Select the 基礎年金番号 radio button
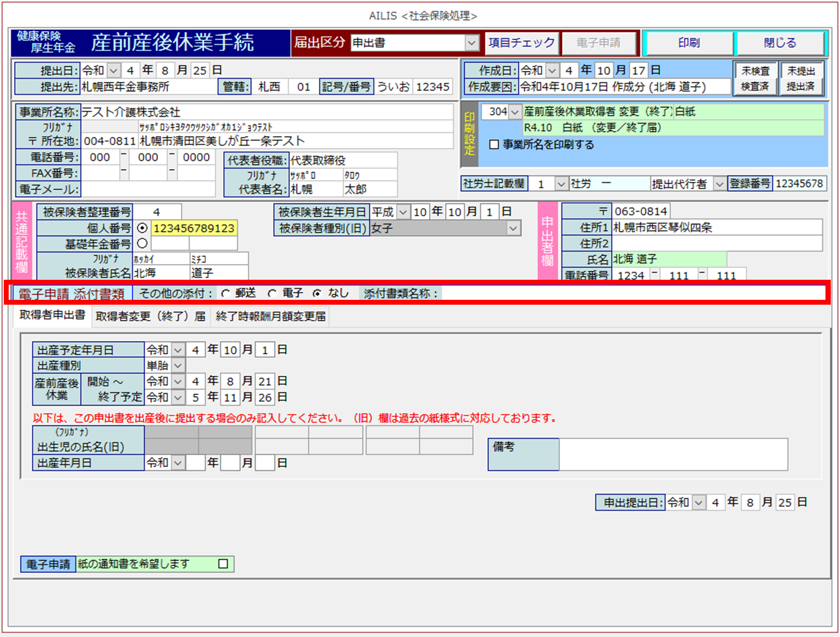This screenshot has height=637, width=840. click(x=143, y=243)
